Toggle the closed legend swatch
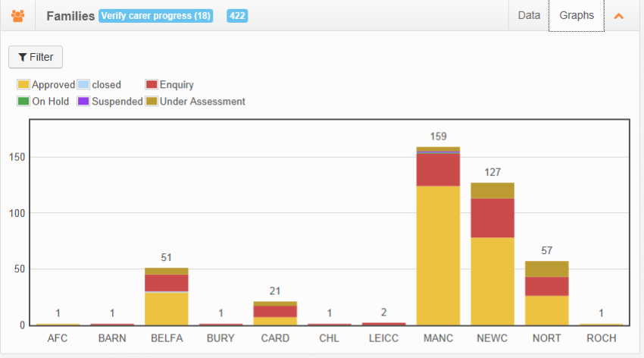The height and width of the screenshot is (358, 644). pos(83,84)
